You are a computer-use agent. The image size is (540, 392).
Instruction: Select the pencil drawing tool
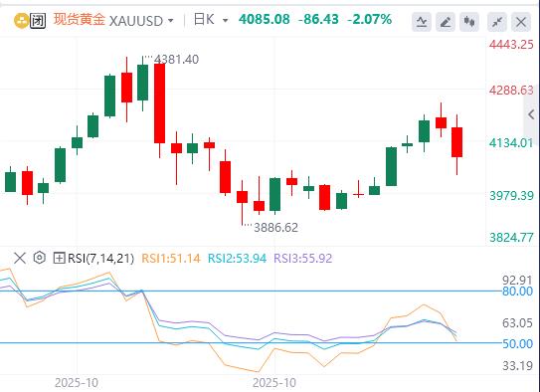446,22
